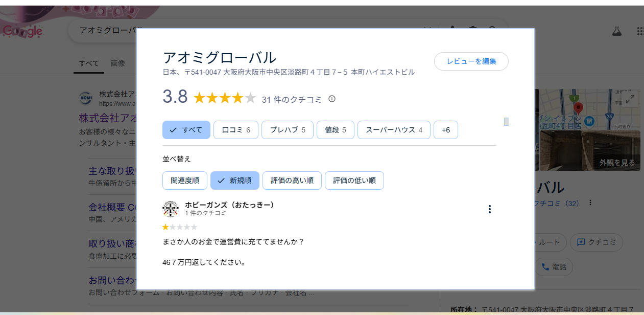The height and width of the screenshot is (315, 644).
Task: Click the one-star review rating
Action: point(180,227)
